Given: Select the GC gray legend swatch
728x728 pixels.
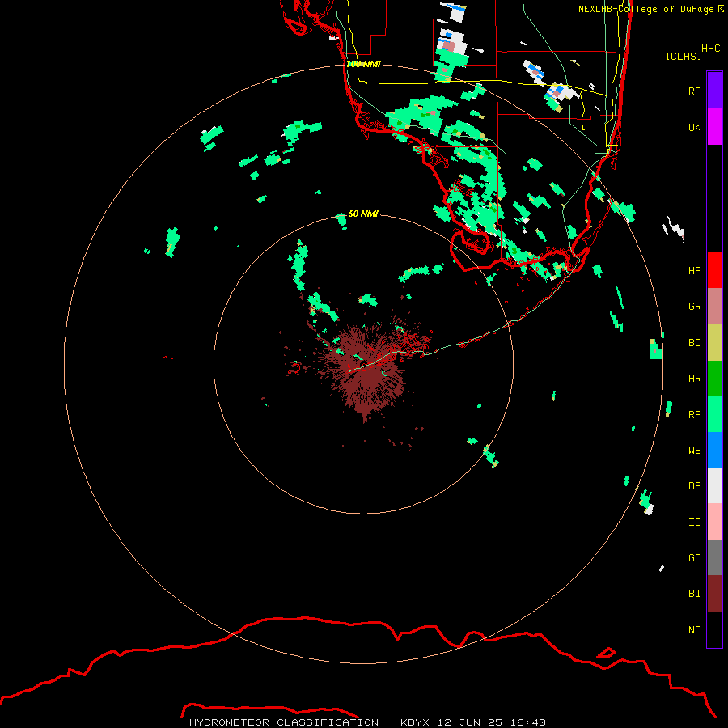Looking at the screenshot, I should (x=714, y=557).
